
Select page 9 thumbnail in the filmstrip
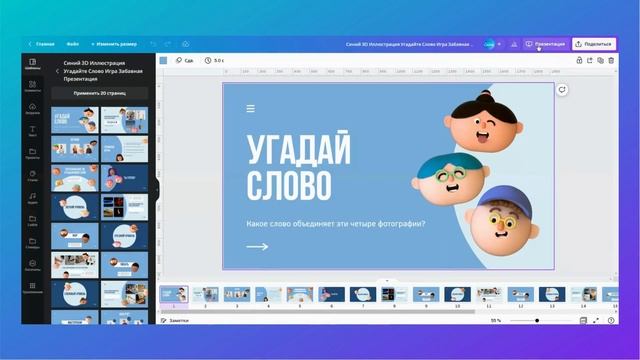click(x=426, y=294)
